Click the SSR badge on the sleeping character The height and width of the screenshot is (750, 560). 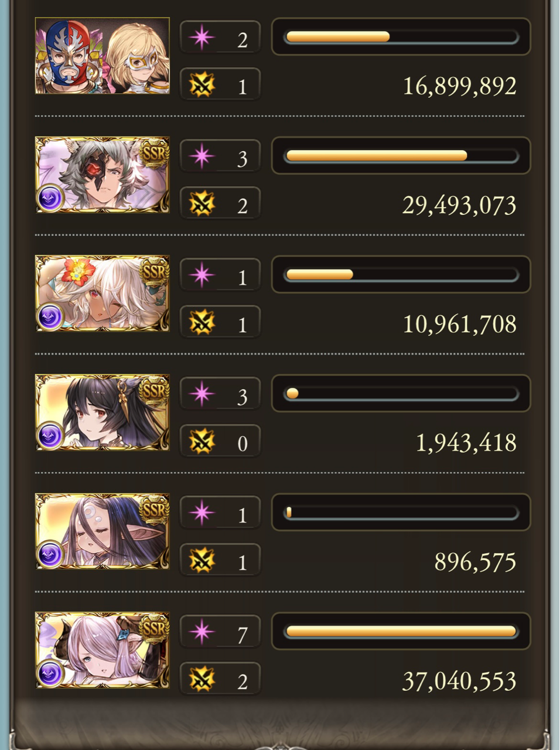(x=155, y=509)
